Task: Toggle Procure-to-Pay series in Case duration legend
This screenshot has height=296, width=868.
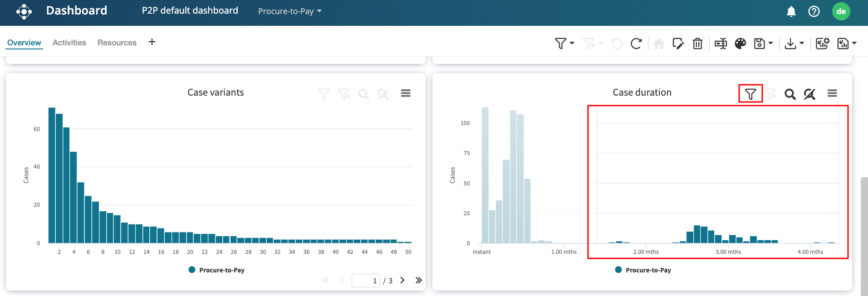Action: (643, 270)
